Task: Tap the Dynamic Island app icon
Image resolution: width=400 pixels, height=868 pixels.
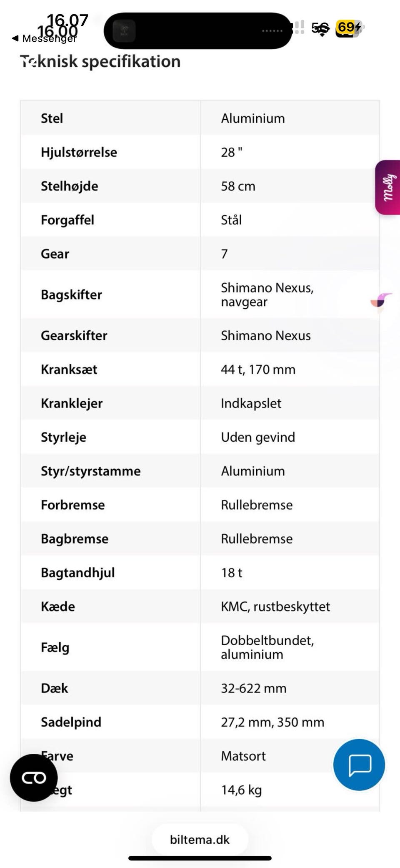Action: coord(124,31)
